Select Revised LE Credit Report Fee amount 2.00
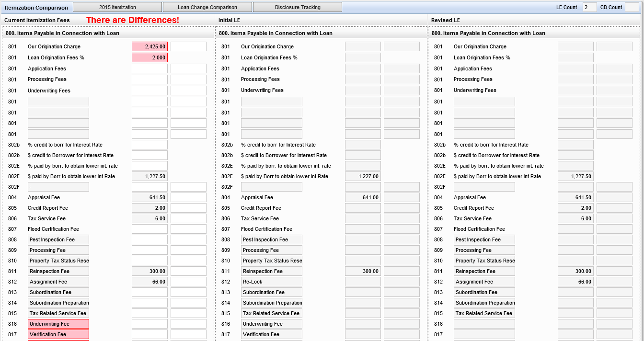Screen dimensions: 644x341 coord(575,208)
